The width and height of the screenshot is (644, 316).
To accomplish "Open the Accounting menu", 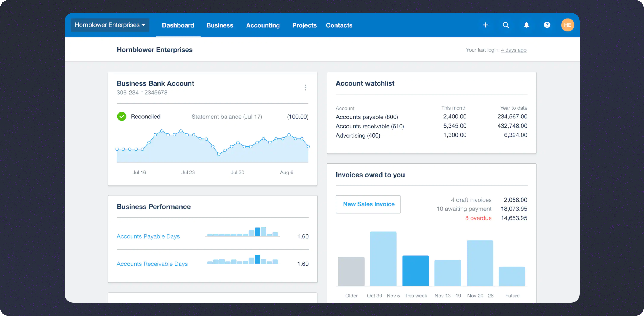I will (263, 25).
